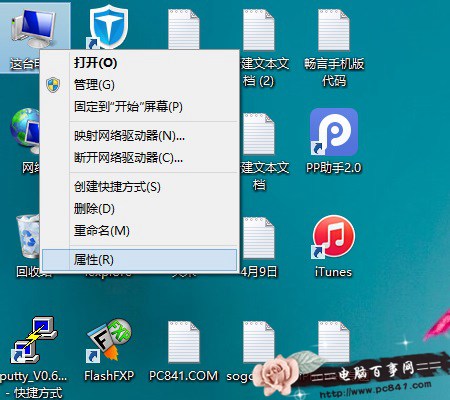Choose 删除(D) from the context menu

pos(139,209)
